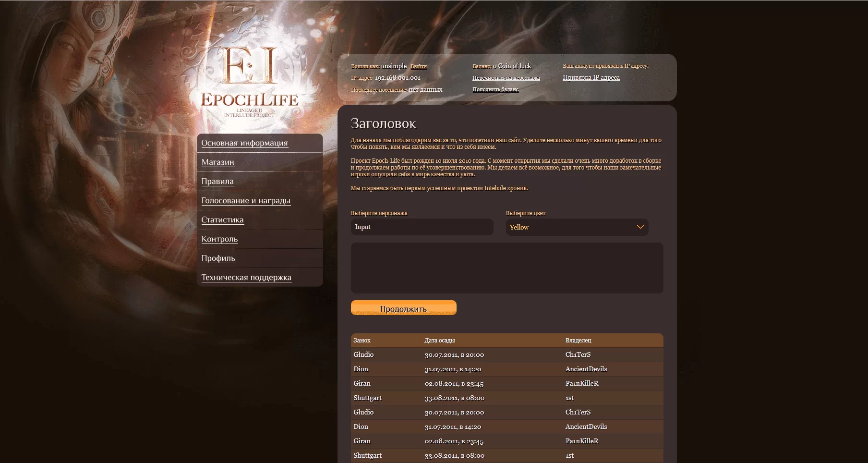Click the dropdown chevron arrow icon
868x463 pixels.
(640, 227)
